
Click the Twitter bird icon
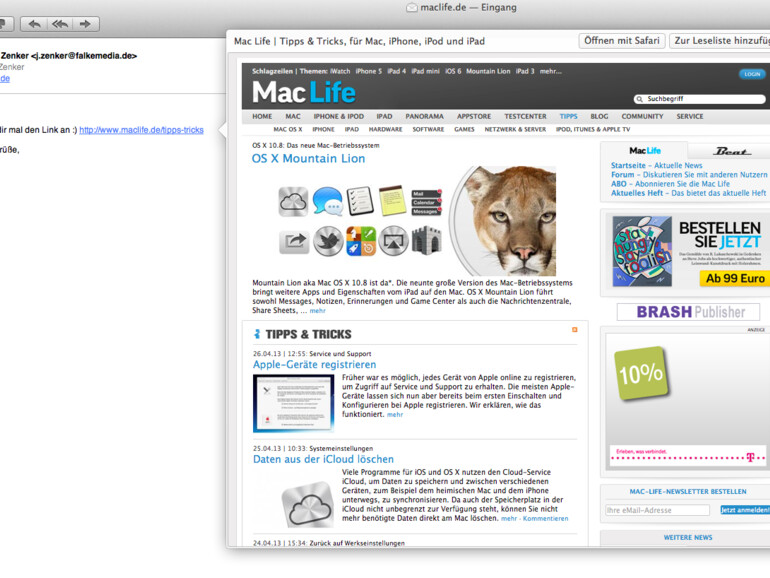pos(328,241)
